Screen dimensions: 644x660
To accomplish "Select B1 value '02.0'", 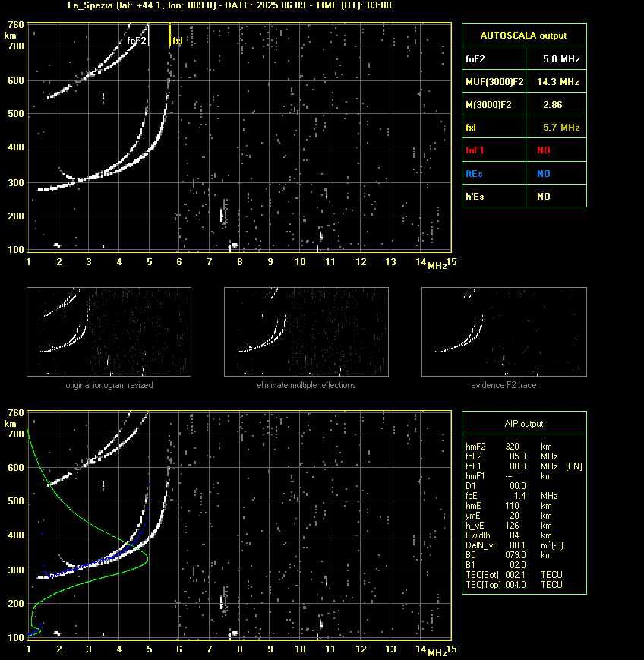I will click(518, 565).
